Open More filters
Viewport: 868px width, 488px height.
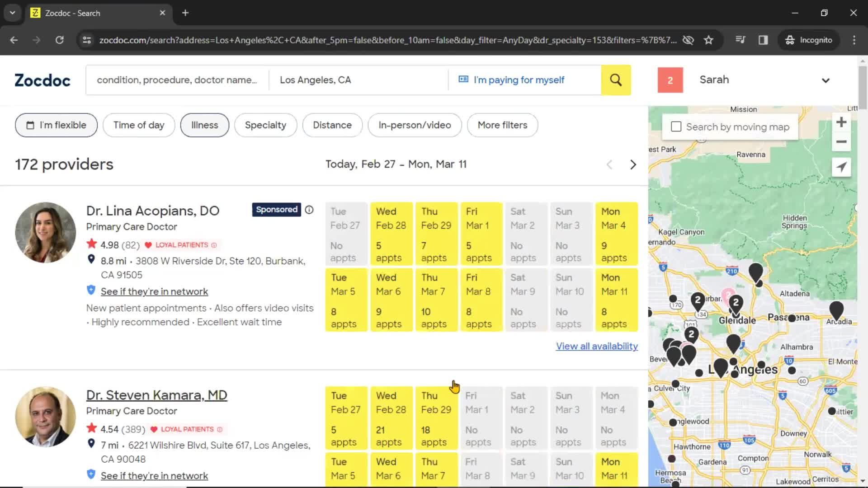click(x=502, y=125)
